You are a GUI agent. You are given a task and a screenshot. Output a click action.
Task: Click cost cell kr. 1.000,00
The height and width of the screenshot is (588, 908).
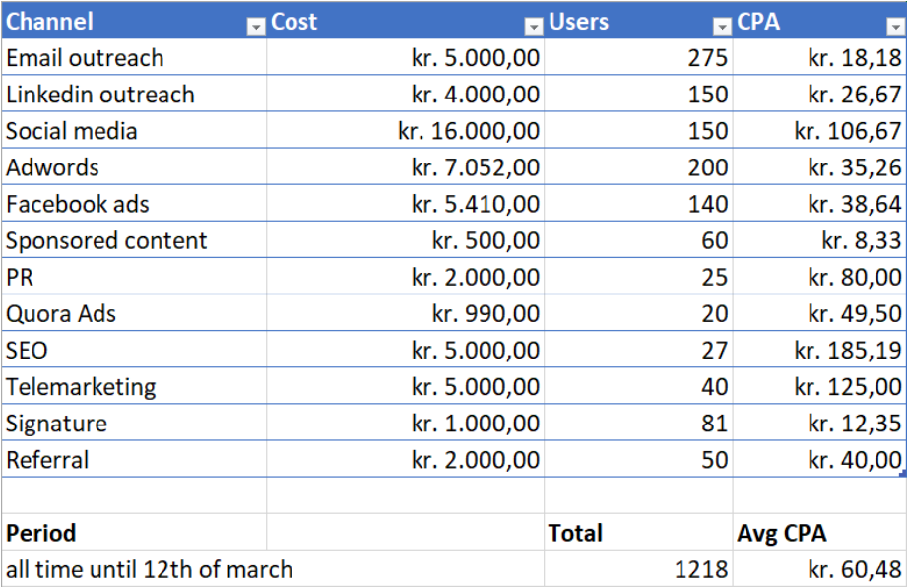coord(406,423)
